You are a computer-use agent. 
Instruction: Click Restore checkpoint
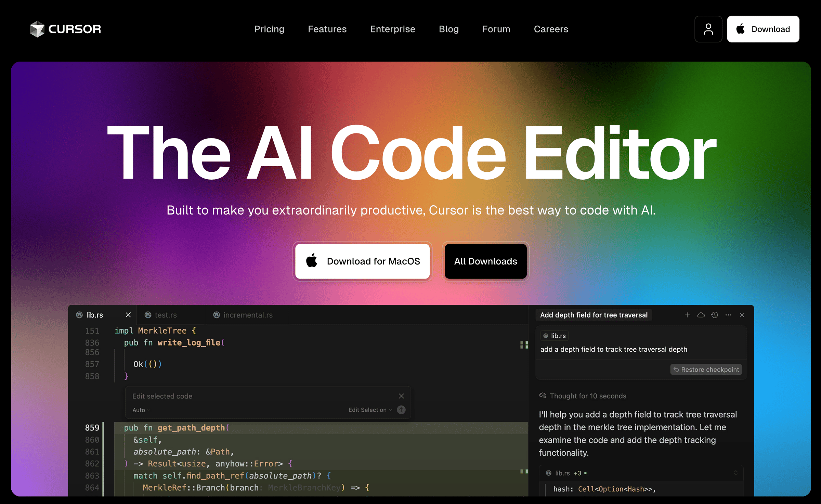[706, 370]
